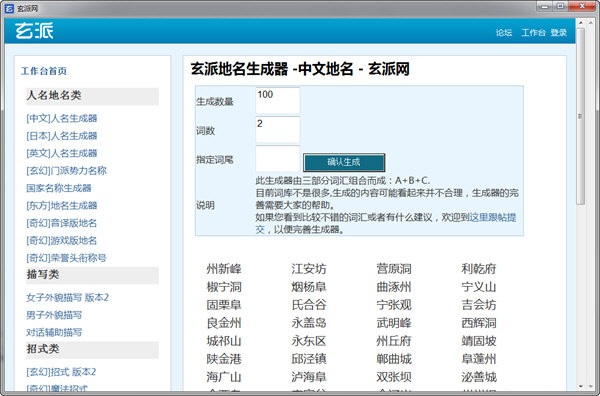Open [东方]地名生成器

pyautogui.click(x=62, y=205)
